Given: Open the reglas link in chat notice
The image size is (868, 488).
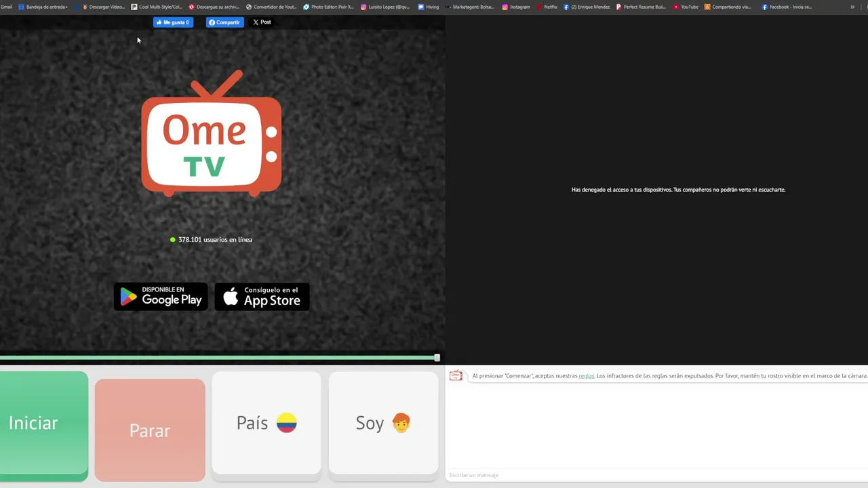Looking at the screenshot, I should 586,375.
